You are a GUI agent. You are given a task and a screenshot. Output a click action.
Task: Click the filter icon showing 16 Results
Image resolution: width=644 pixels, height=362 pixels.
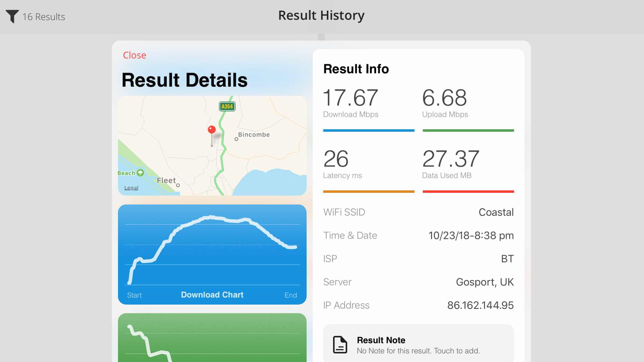pos(12,16)
